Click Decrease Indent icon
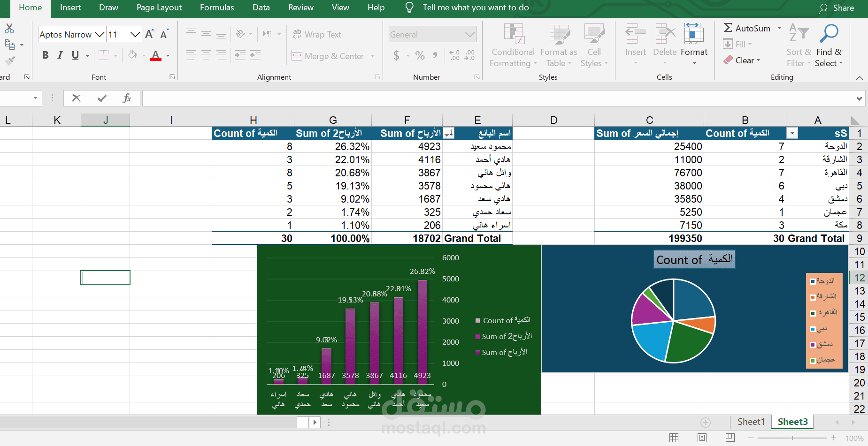This screenshot has height=446, width=868. coord(240,55)
